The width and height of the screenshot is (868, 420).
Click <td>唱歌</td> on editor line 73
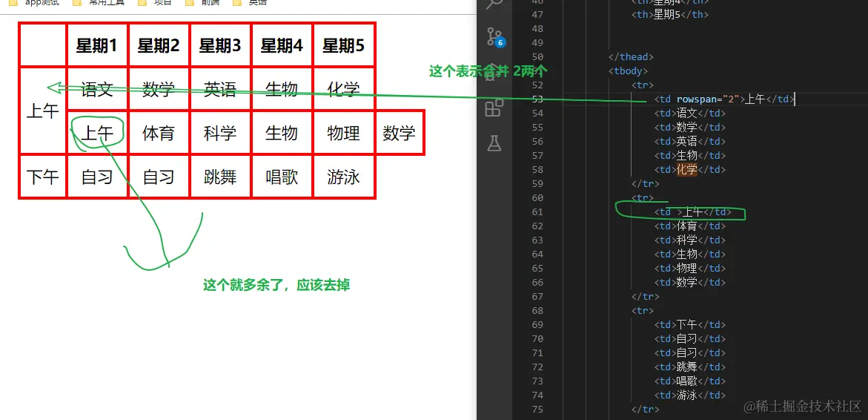point(690,381)
